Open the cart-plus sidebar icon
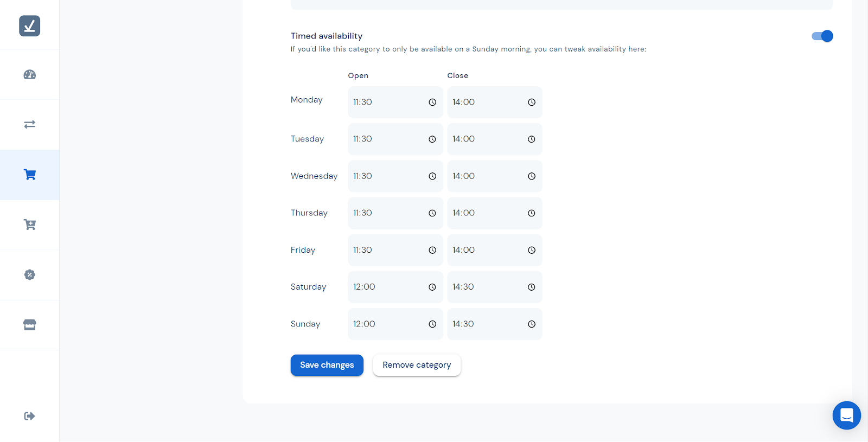The height and width of the screenshot is (442, 868). (x=29, y=225)
